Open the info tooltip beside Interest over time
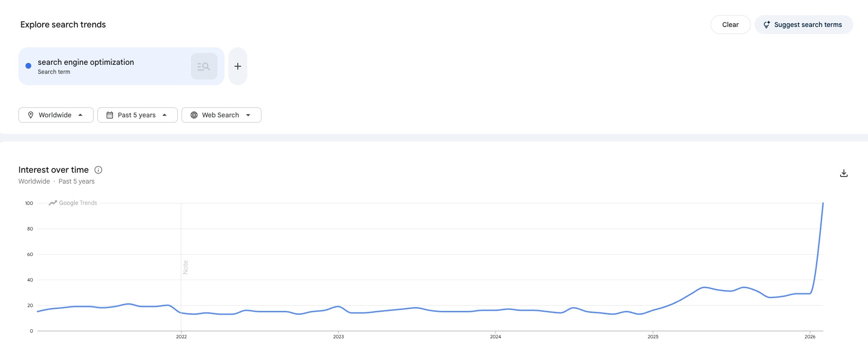The width and height of the screenshot is (868, 362). click(x=98, y=169)
